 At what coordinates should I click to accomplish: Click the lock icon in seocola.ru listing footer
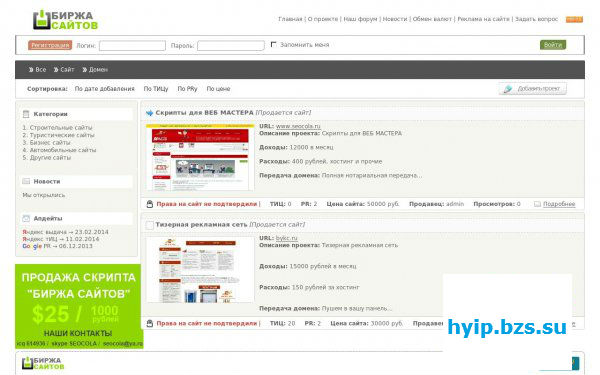tap(150, 204)
